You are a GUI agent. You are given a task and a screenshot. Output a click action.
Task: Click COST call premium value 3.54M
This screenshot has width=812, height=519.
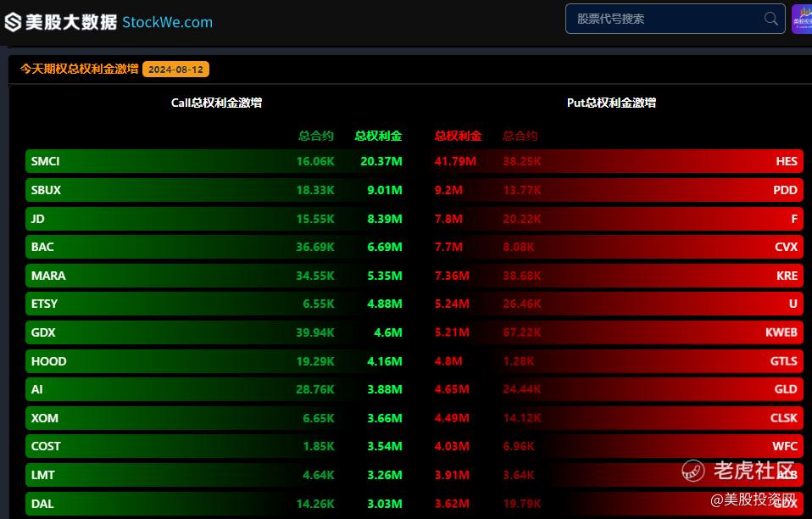[x=384, y=446]
